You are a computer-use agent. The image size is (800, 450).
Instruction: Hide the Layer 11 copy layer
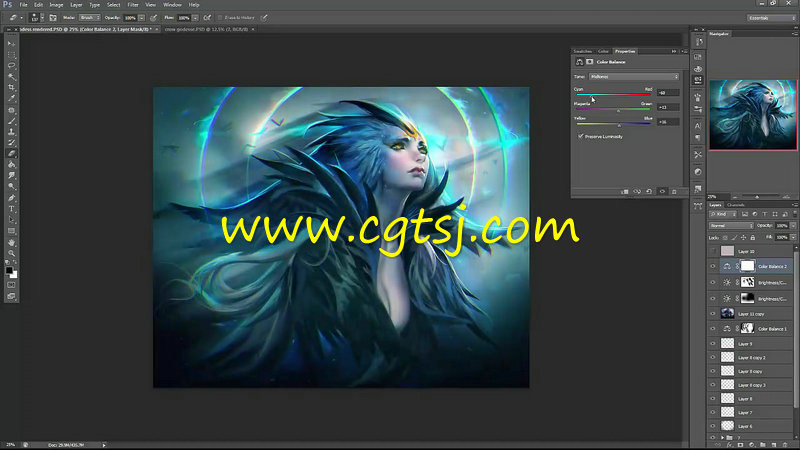coord(713,314)
